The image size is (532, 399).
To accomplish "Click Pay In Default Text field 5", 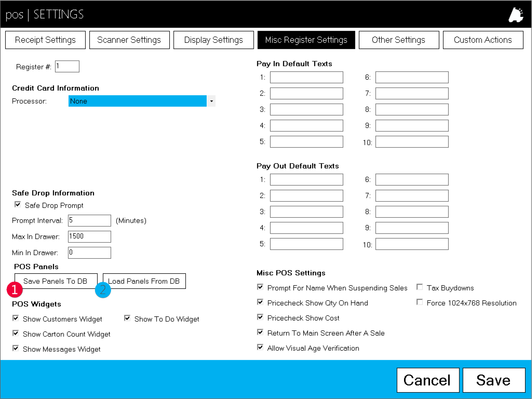I will pyautogui.click(x=306, y=142).
